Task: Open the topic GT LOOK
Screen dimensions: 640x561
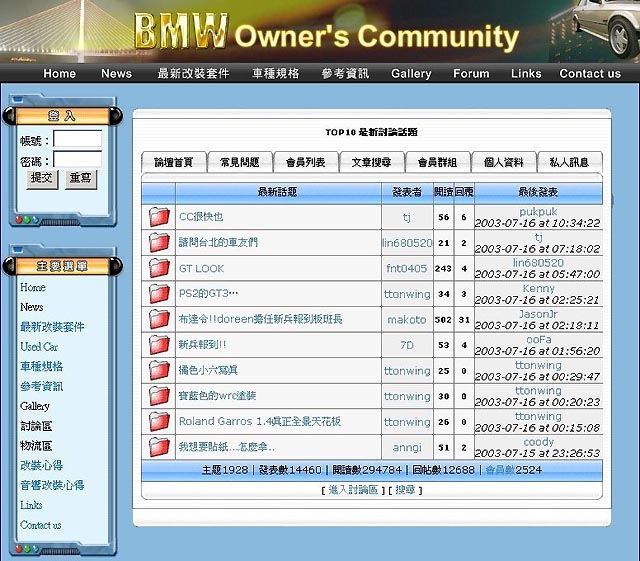Action: point(202,269)
